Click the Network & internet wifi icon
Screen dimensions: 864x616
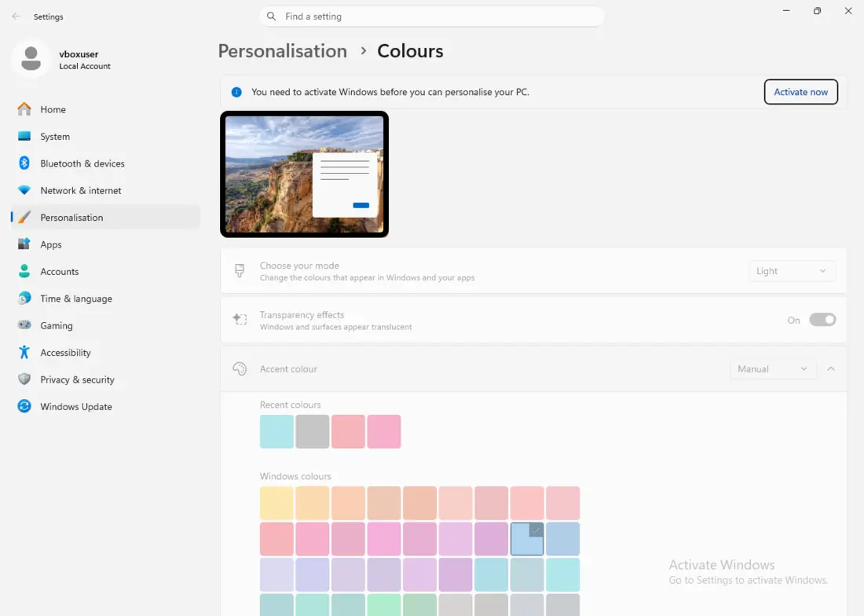(x=24, y=190)
